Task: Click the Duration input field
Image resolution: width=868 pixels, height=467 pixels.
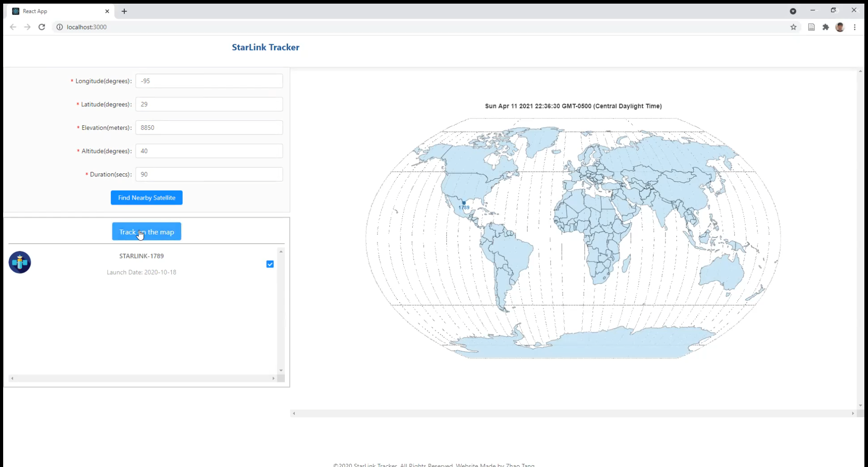Action: tap(209, 174)
